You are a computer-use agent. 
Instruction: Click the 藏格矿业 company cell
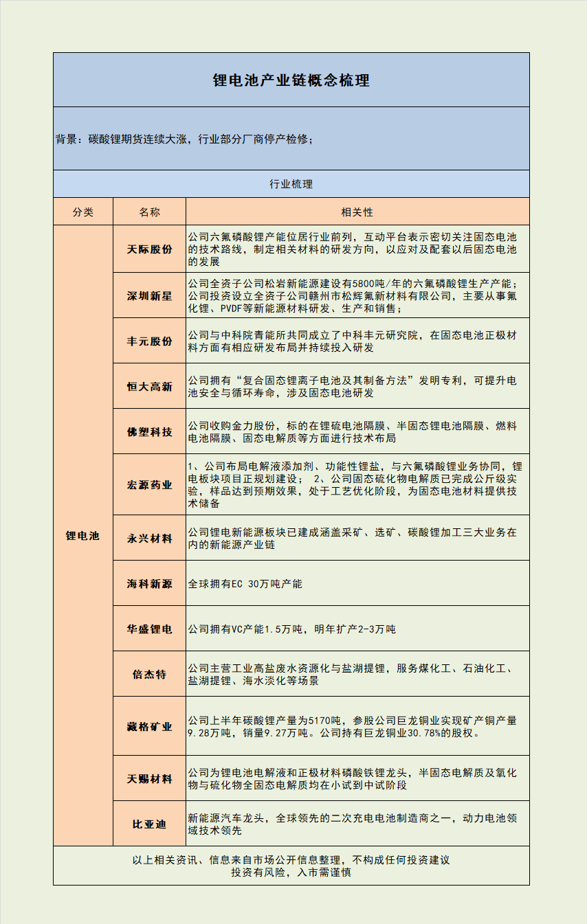149,726
